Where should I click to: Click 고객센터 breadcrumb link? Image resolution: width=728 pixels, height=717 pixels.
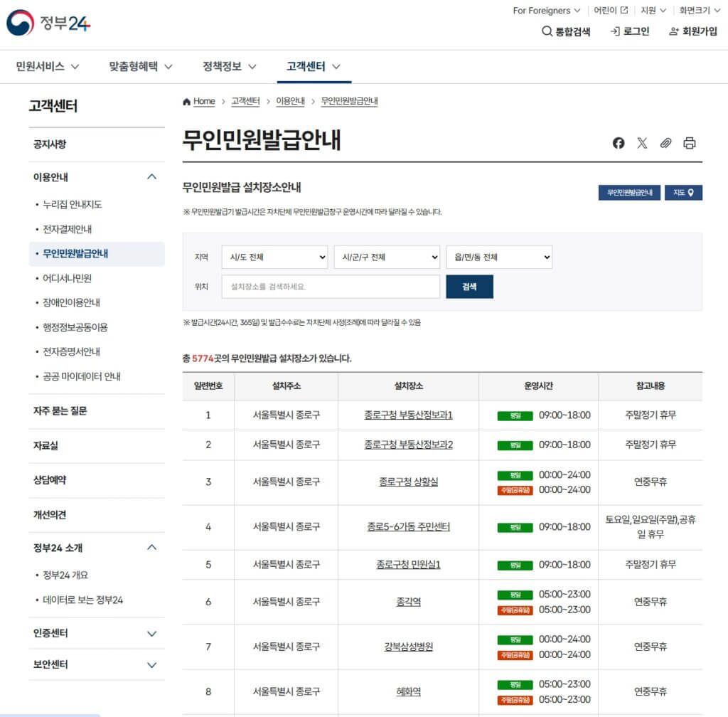click(245, 101)
